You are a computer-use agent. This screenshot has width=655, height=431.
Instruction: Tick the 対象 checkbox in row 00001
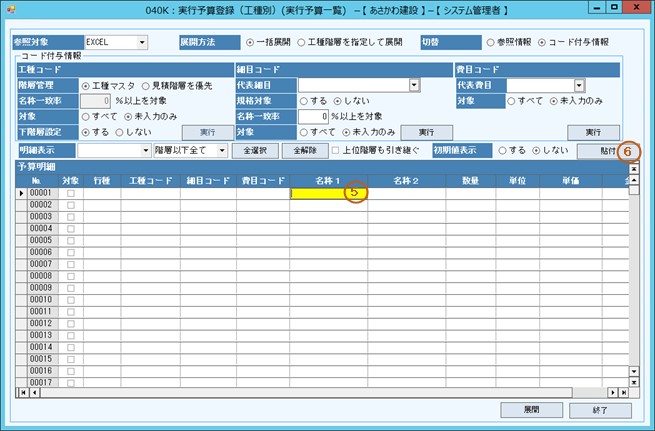[69, 193]
